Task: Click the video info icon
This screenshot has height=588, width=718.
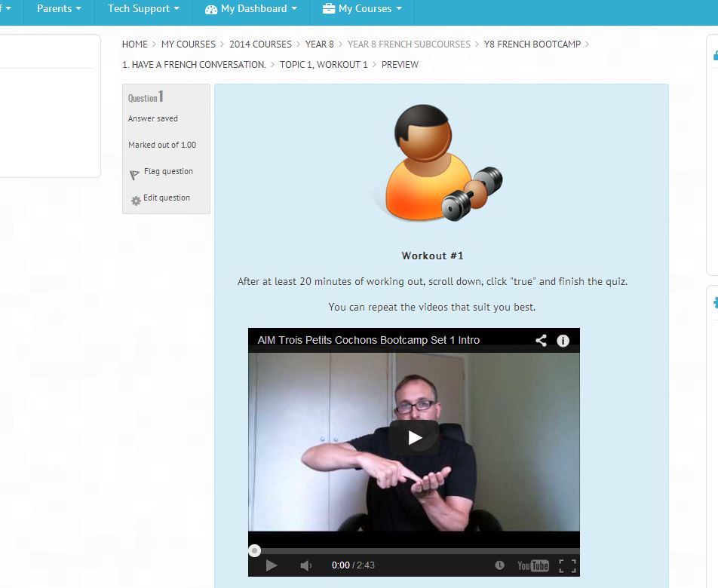Action: tap(563, 341)
